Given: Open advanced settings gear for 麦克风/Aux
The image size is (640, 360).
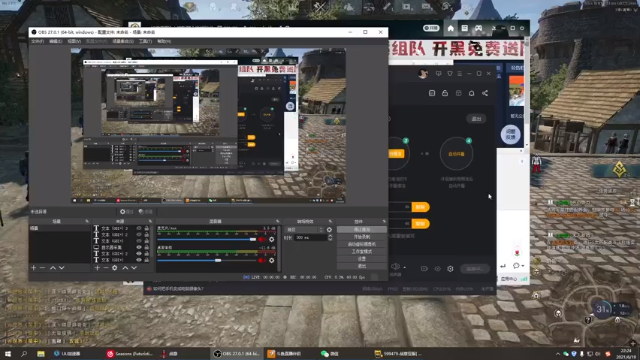Looking at the screenshot, I should (x=271, y=239).
